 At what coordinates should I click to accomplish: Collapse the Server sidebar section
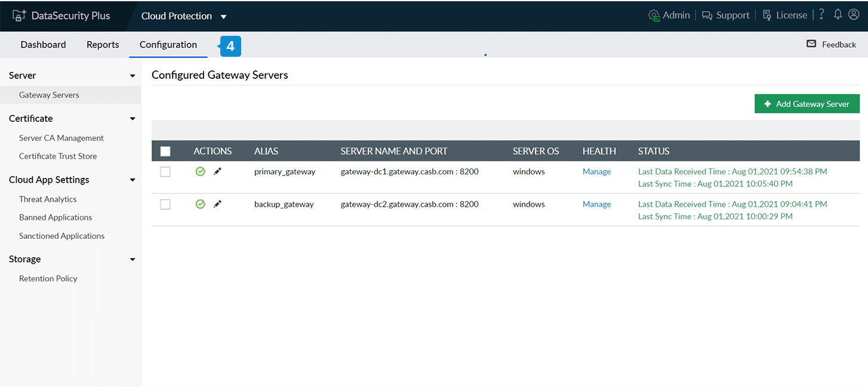133,76
